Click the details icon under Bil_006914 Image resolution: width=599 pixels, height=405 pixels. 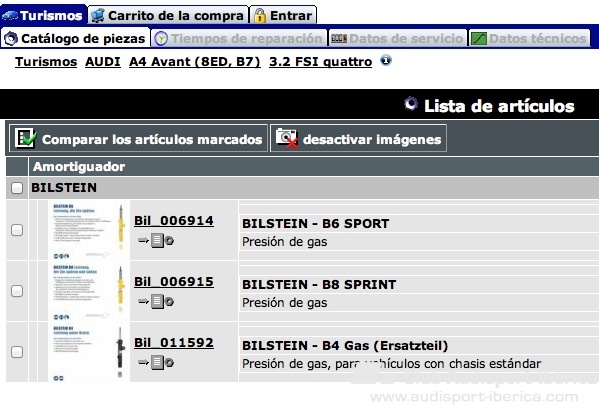point(156,240)
